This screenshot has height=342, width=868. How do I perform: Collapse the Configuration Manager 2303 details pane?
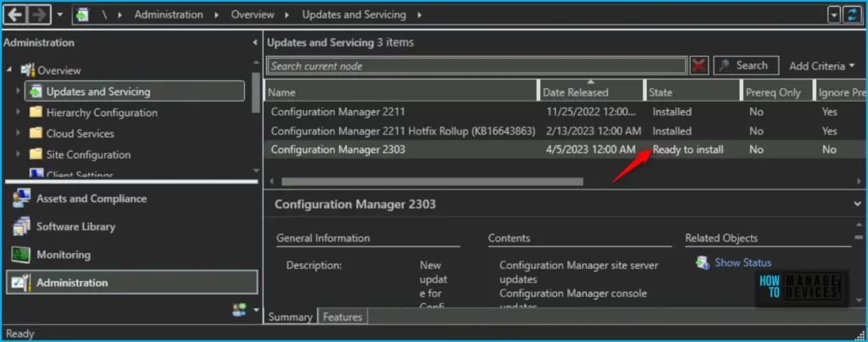pos(858,204)
